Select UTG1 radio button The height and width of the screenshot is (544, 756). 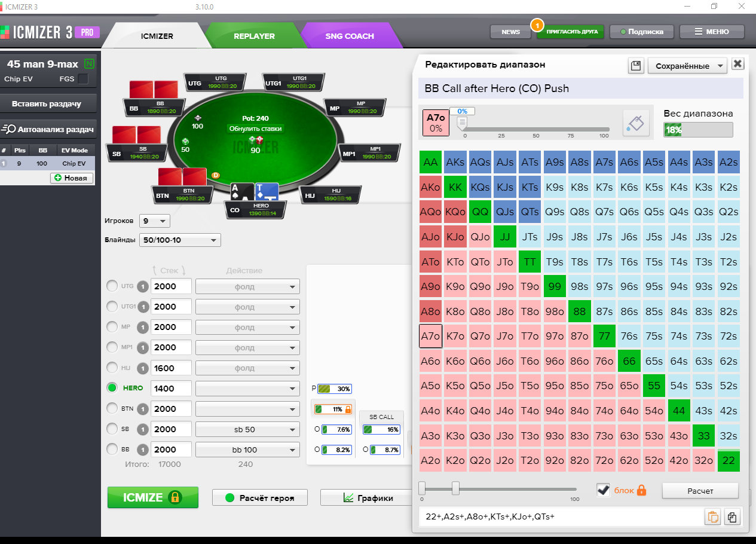click(x=112, y=307)
